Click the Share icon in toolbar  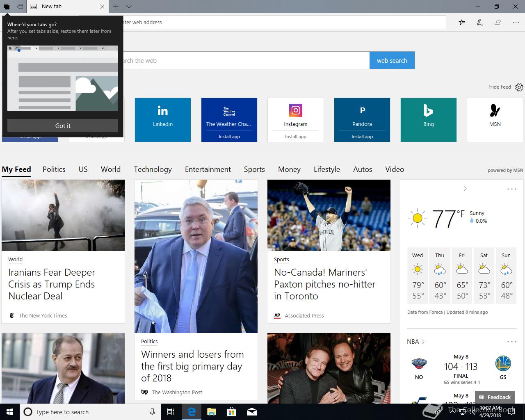coord(498,22)
